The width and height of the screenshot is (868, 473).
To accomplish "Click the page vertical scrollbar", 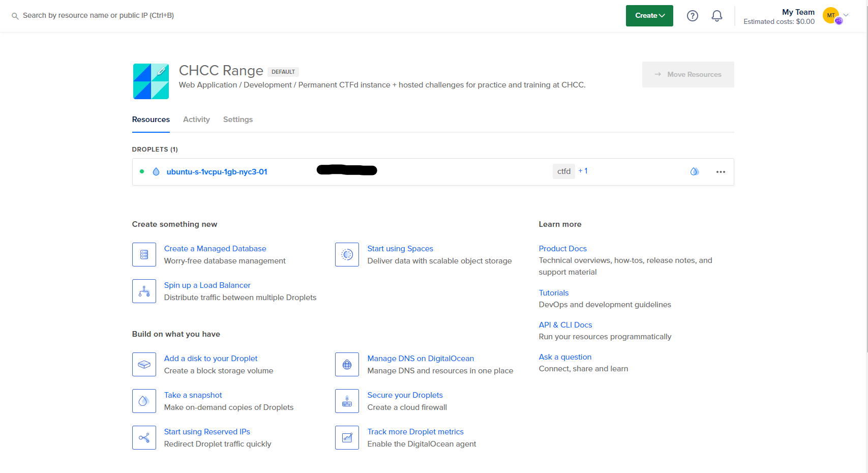I will pos(866,178).
